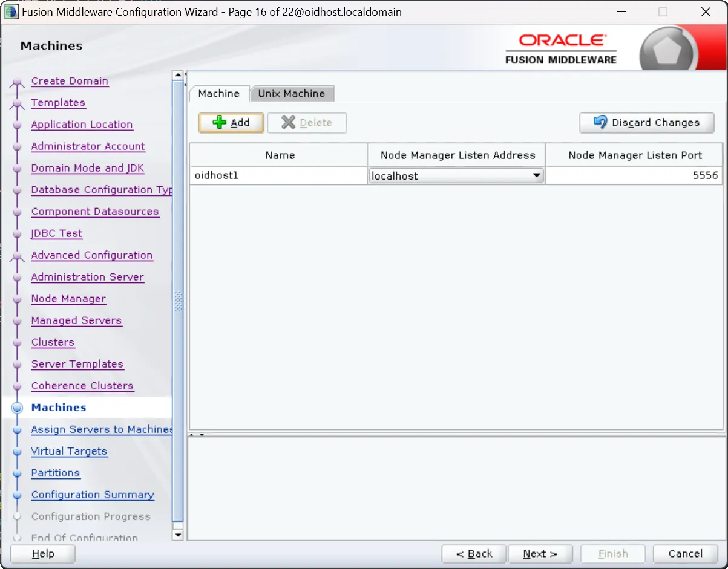The height and width of the screenshot is (569, 728).
Task: Go to the Next page
Action: point(540,554)
